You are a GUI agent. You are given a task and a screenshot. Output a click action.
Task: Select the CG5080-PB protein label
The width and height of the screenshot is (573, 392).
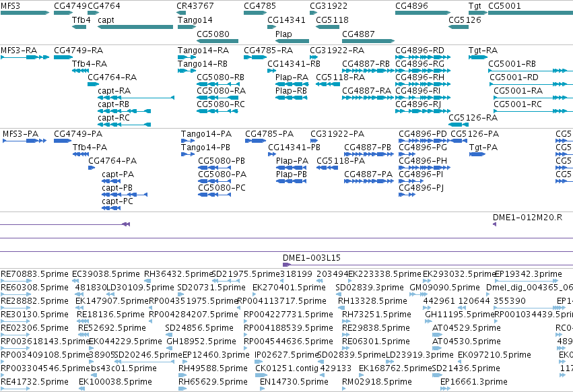click(x=222, y=161)
